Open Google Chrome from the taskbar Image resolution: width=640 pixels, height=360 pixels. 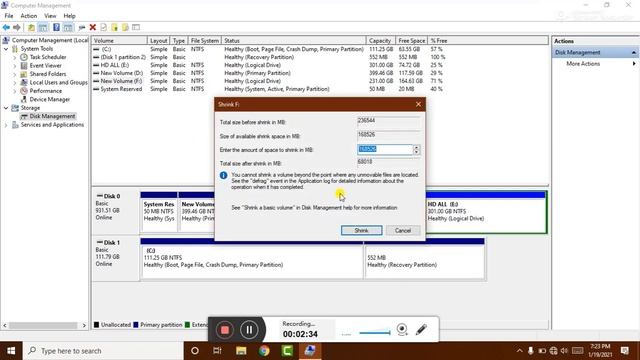pos(264,351)
